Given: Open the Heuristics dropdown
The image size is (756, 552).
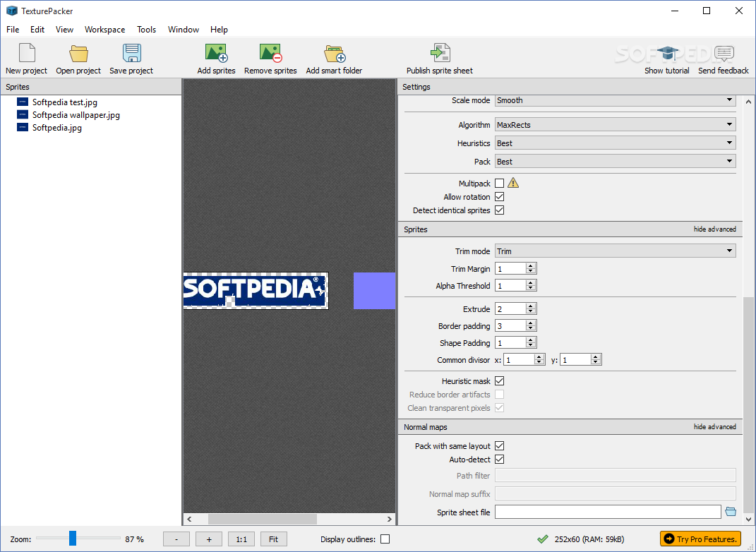Looking at the screenshot, I should [x=616, y=143].
